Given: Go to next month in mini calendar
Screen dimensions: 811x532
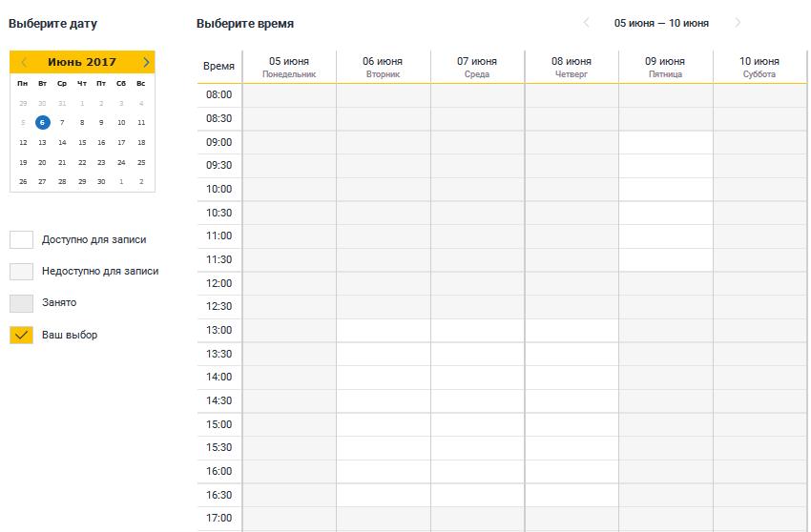Looking at the screenshot, I should pos(146,62).
